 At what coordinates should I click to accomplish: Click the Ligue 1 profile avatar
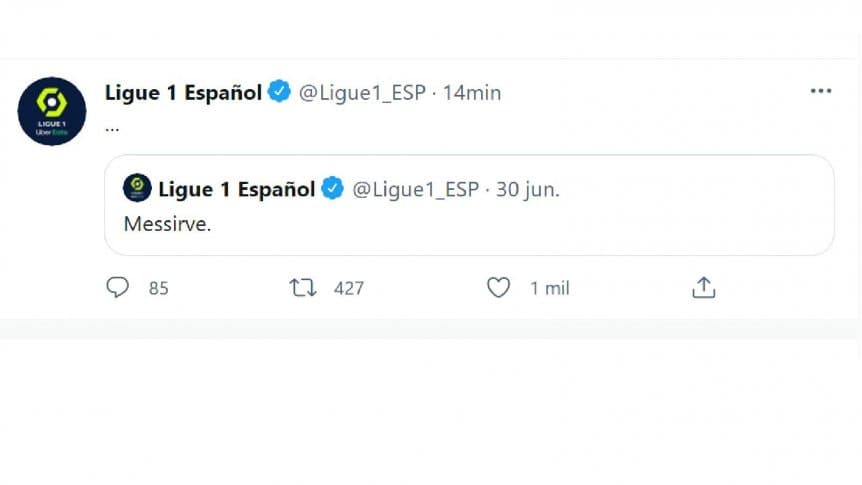click(x=52, y=111)
